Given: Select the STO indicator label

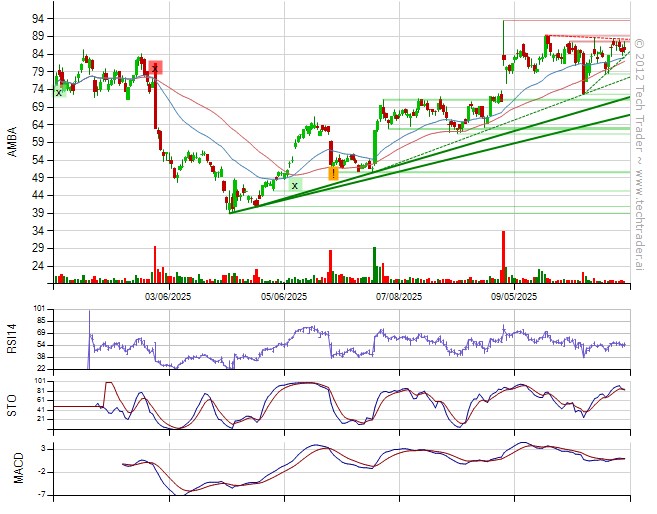Looking at the screenshot, I should click(12, 404).
